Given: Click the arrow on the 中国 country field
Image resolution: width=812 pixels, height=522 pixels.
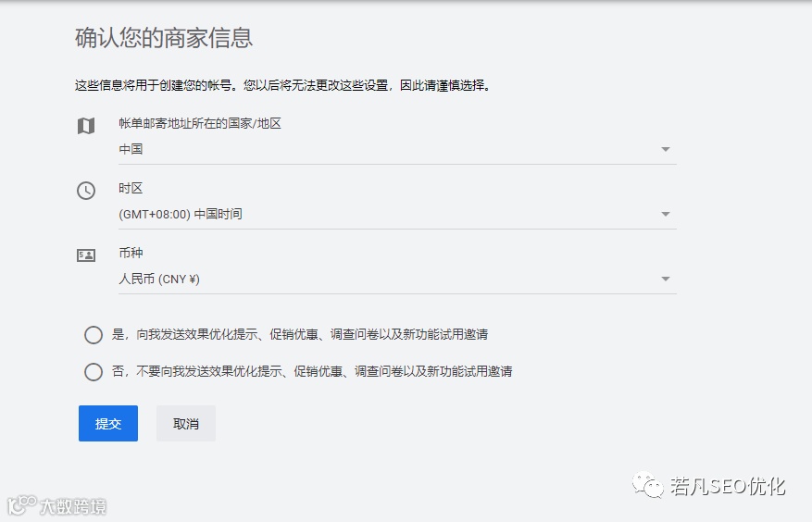Looking at the screenshot, I should point(666,150).
